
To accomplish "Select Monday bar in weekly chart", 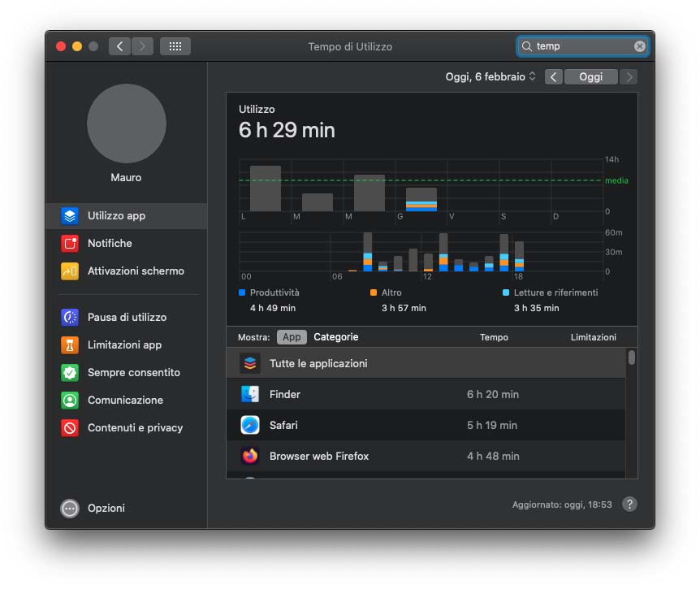I will (x=266, y=188).
